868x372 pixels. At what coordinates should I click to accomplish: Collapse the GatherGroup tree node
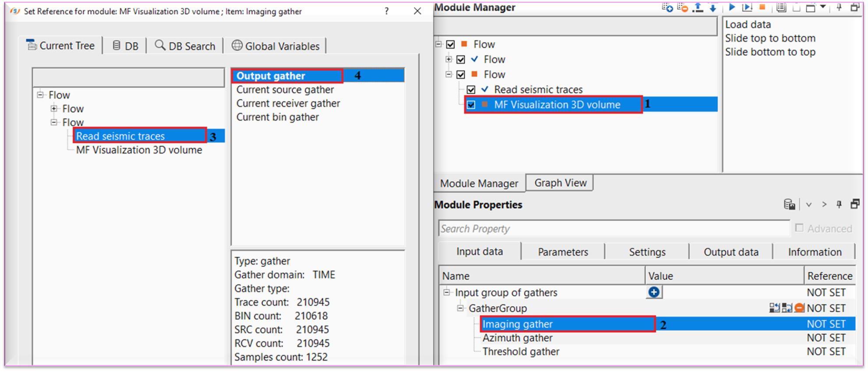pyautogui.click(x=460, y=308)
